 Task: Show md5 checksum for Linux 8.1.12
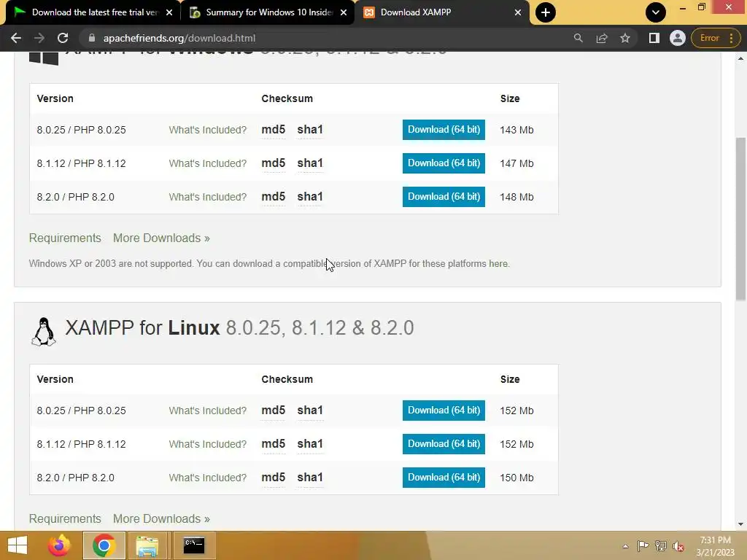(x=274, y=444)
